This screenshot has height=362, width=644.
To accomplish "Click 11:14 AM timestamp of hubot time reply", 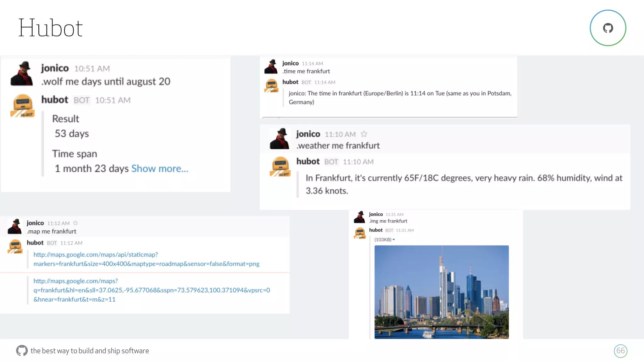I will coord(325,82).
